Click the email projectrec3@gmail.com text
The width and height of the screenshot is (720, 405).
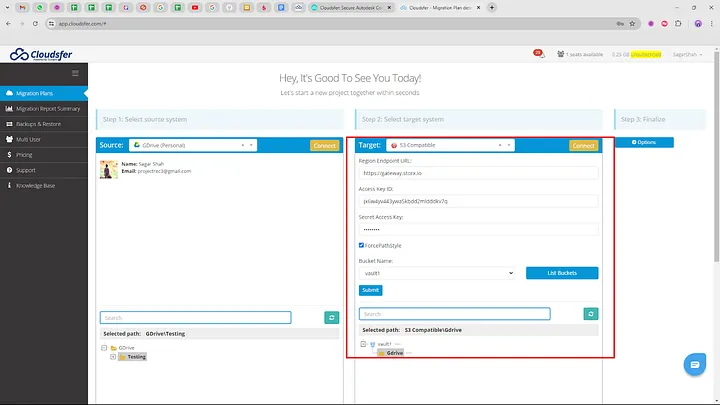tap(164, 171)
